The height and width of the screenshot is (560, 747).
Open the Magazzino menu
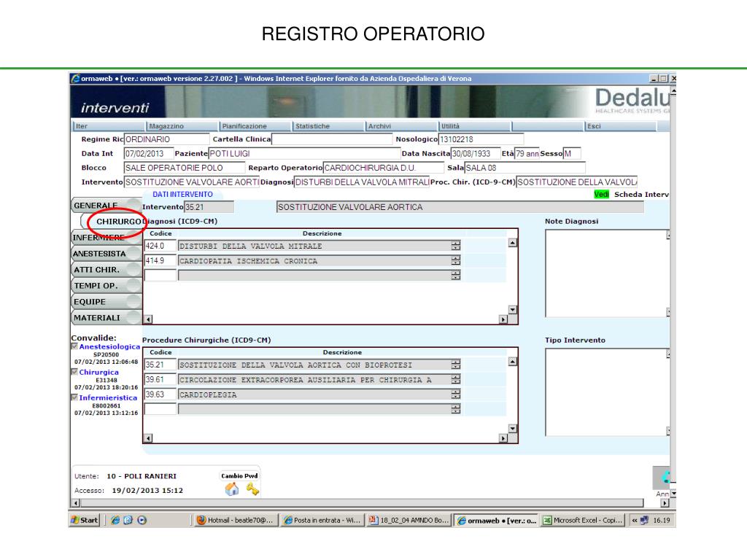click(x=182, y=126)
